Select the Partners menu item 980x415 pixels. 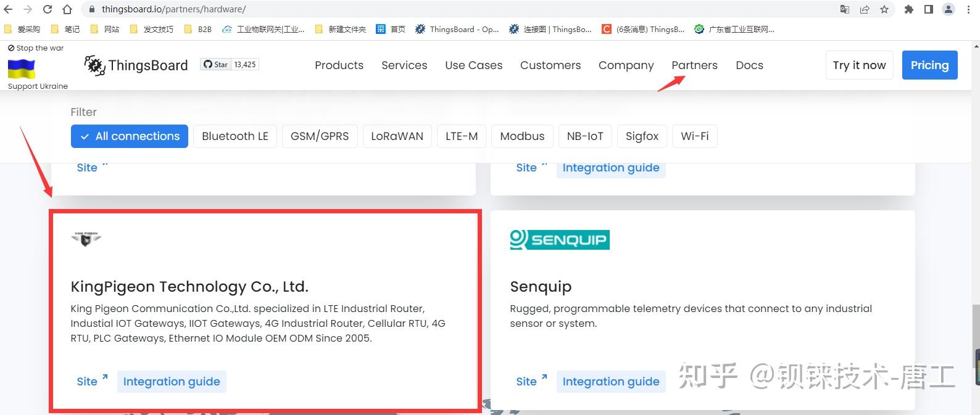[x=694, y=65]
